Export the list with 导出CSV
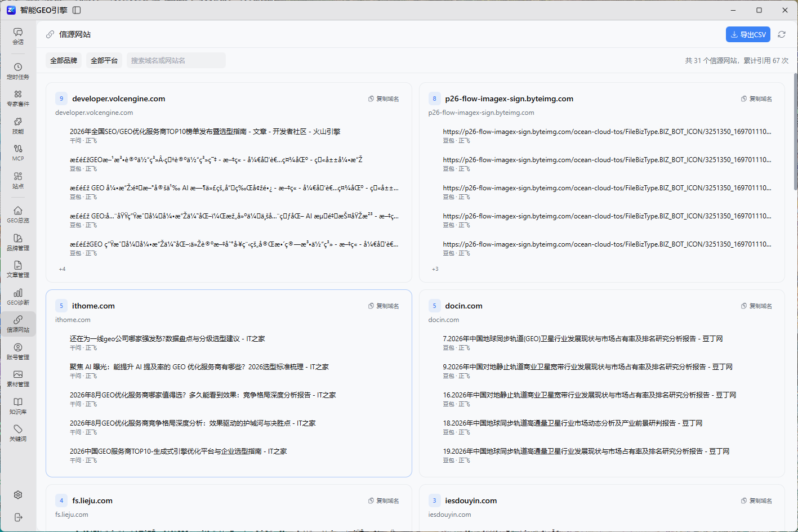 click(x=748, y=34)
